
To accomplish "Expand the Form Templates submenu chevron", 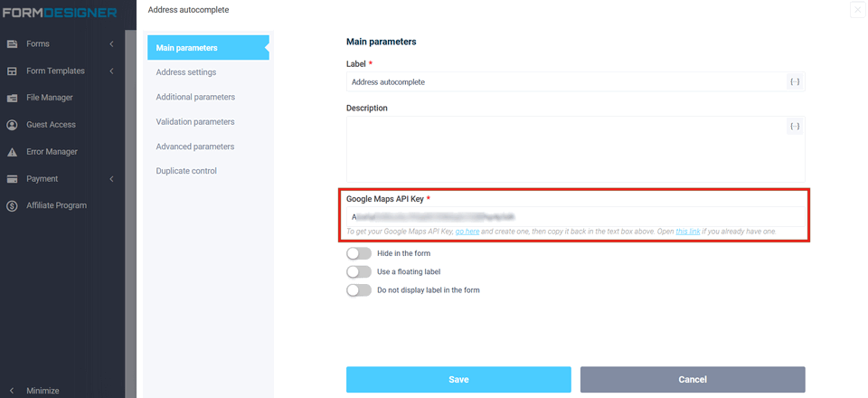I will pos(111,71).
